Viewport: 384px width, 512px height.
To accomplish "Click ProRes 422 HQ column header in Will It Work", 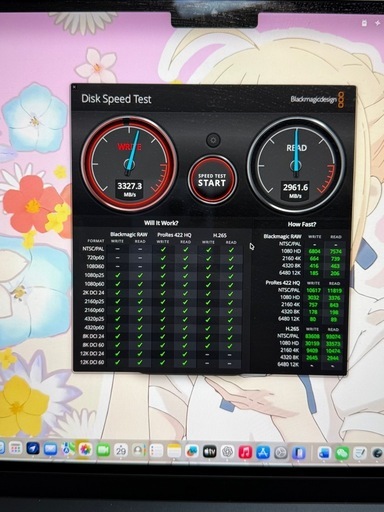I will point(174,235).
